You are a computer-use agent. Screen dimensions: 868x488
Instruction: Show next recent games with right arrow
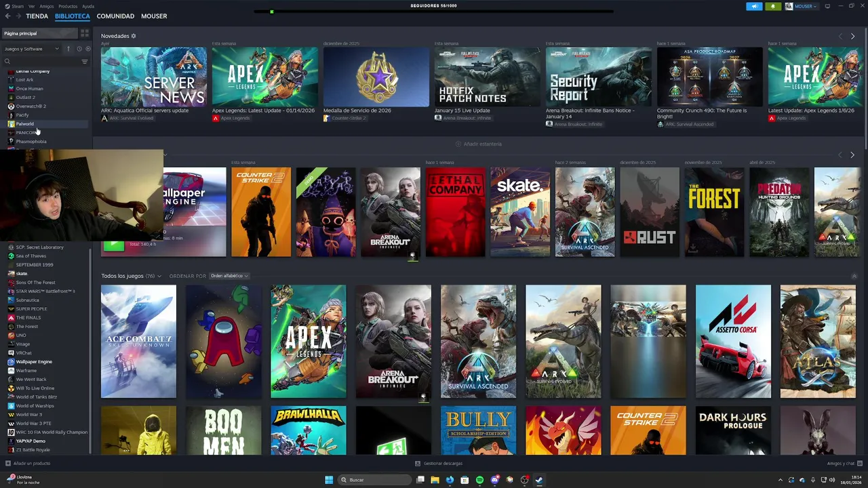click(852, 155)
